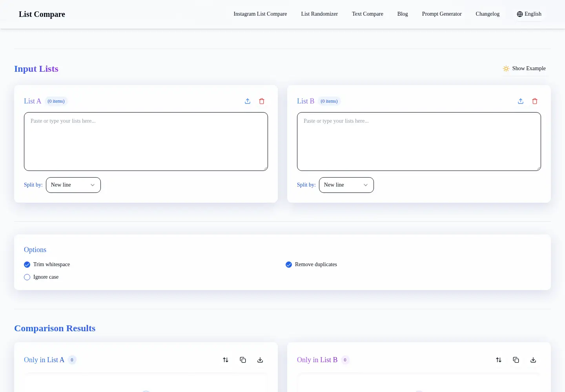Focus the List B text area
This screenshot has width=565, height=392.
click(419, 142)
